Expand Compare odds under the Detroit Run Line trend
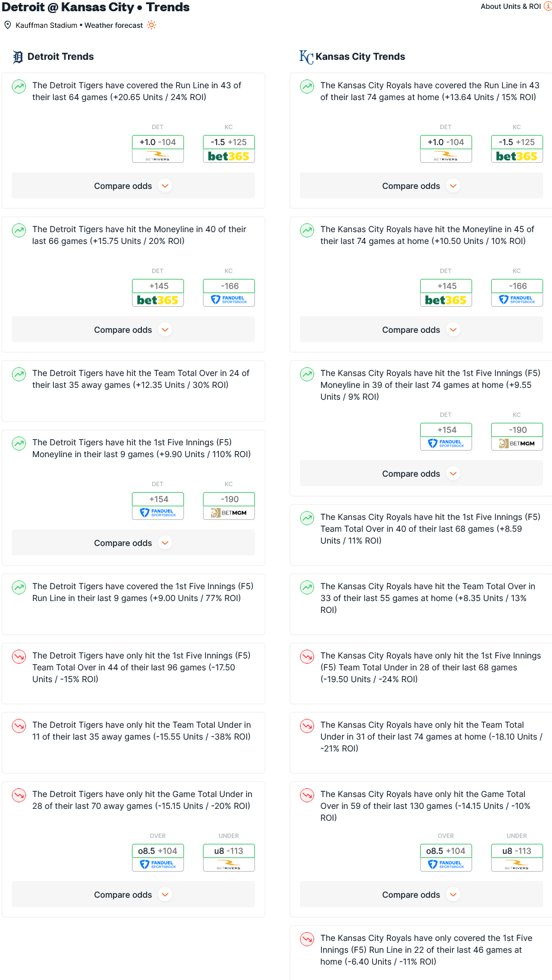 pos(133,186)
